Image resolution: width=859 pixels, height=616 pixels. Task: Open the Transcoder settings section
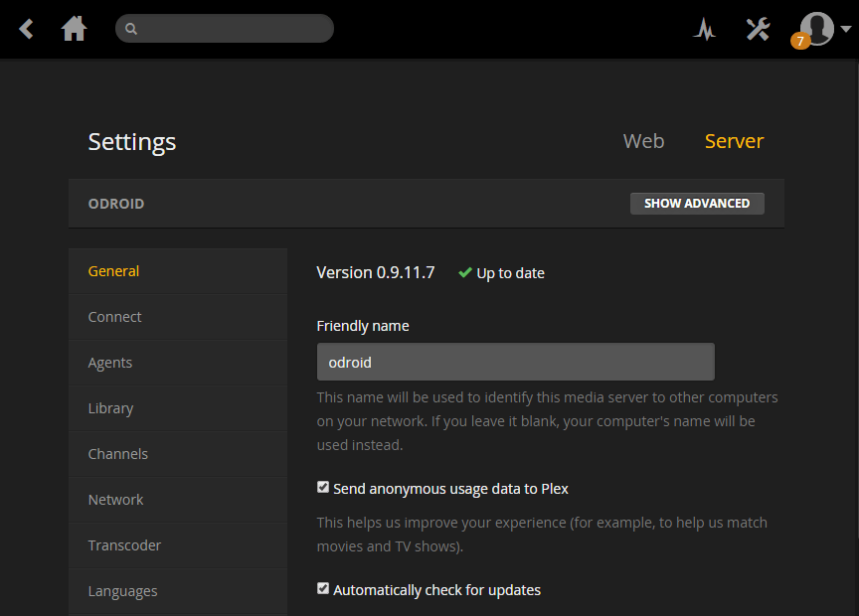[124, 545]
